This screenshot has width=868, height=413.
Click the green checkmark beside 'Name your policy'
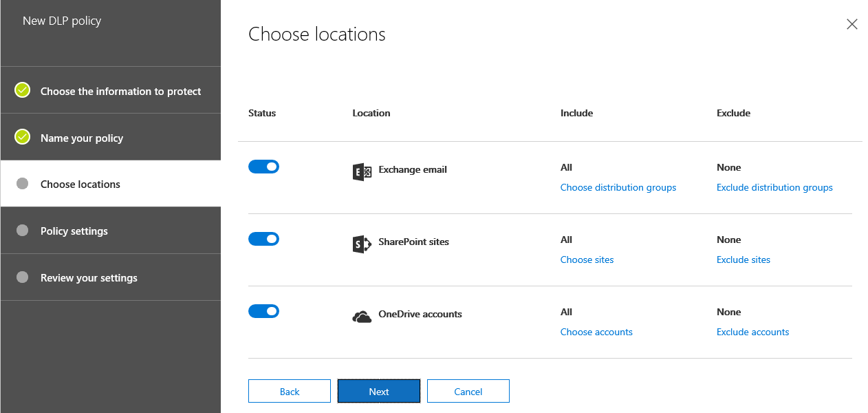pos(21,137)
